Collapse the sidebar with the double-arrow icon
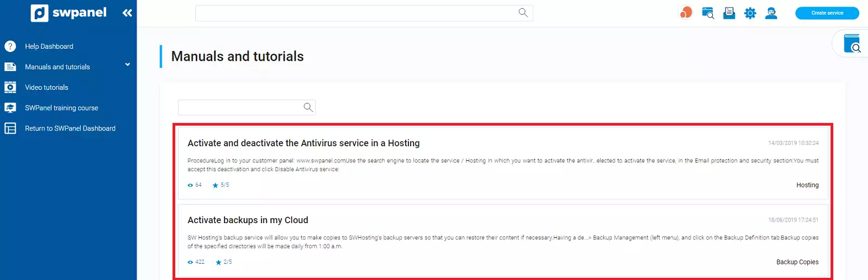This screenshot has height=280, width=868. 127,13
